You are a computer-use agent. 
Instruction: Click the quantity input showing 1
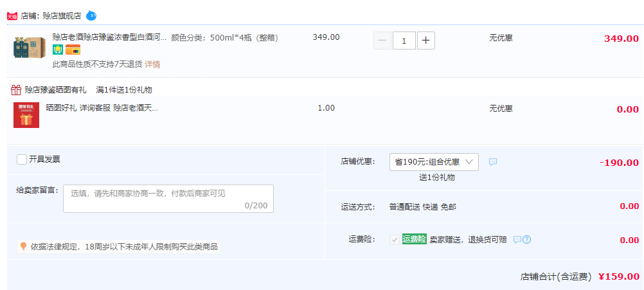(404, 41)
